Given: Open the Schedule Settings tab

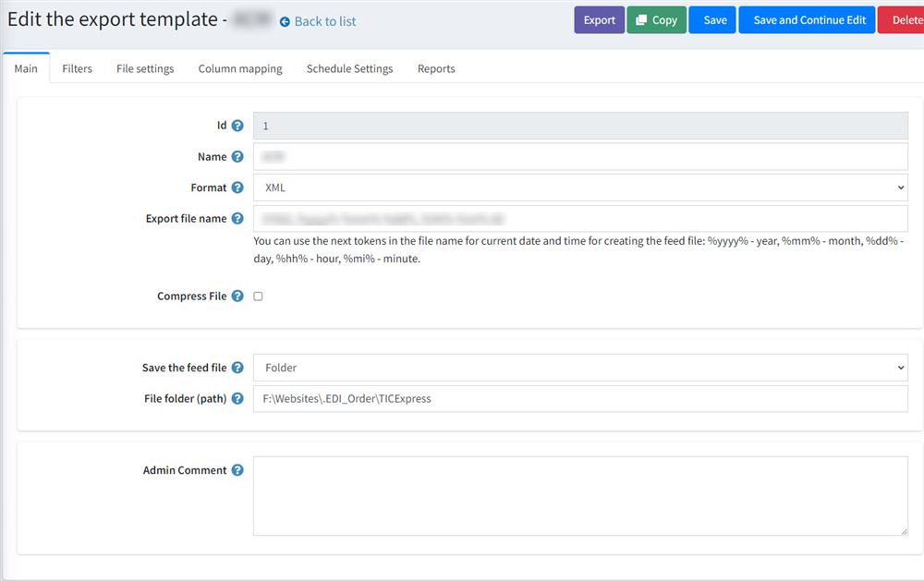Looking at the screenshot, I should 349,68.
